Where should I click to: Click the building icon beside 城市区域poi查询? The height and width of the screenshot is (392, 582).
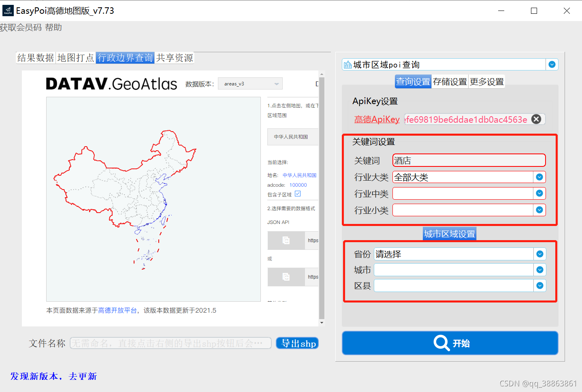347,65
